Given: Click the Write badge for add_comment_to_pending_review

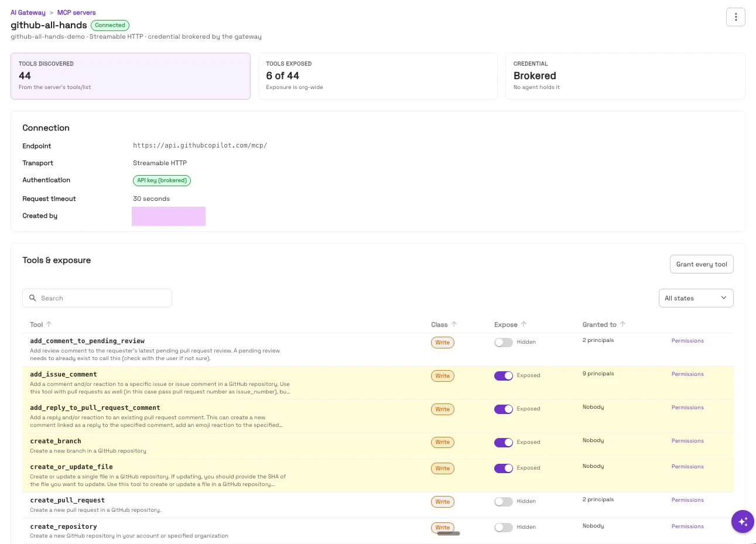Looking at the screenshot, I should pos(443,343).
